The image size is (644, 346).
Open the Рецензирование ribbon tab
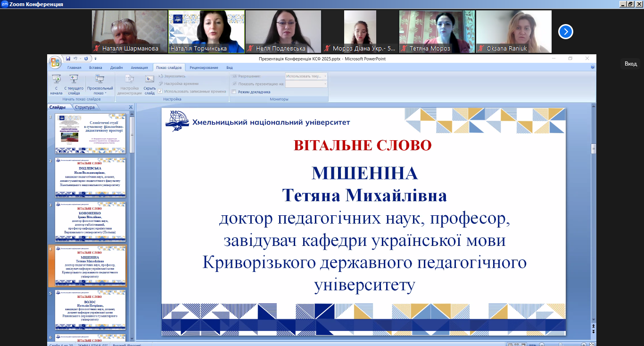(x=204, y=68)
